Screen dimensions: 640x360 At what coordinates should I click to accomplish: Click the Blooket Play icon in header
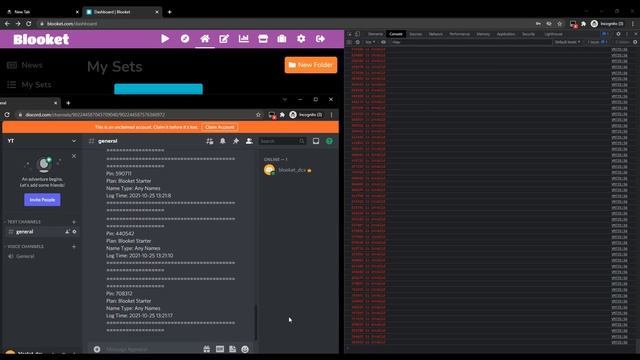[x=165, y=39]
